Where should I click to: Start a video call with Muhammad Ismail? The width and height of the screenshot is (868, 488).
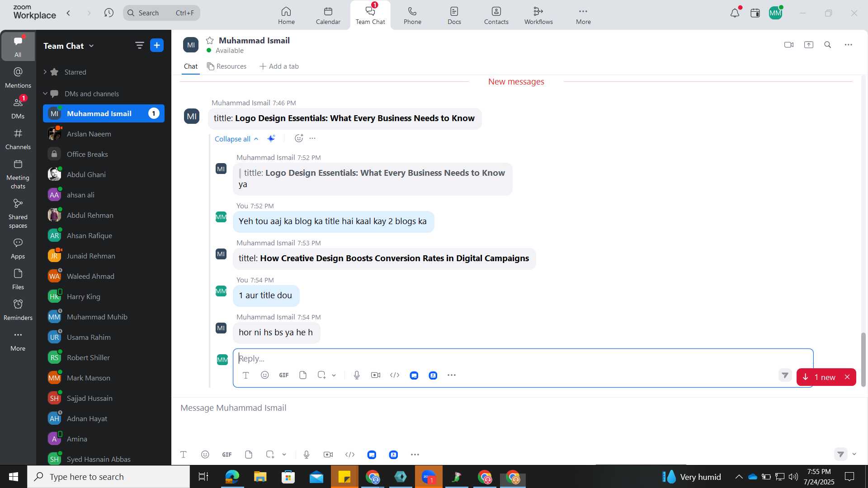[789, 45]
